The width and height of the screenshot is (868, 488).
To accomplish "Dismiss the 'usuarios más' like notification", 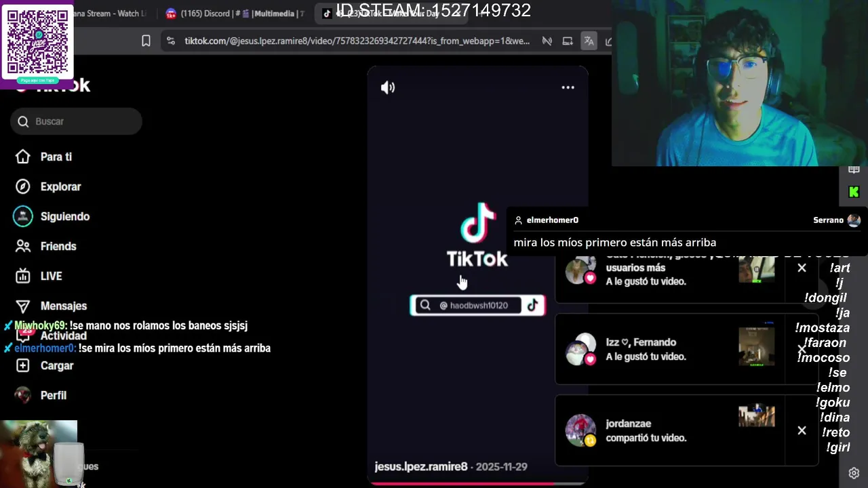I will [x=802, y=268].
